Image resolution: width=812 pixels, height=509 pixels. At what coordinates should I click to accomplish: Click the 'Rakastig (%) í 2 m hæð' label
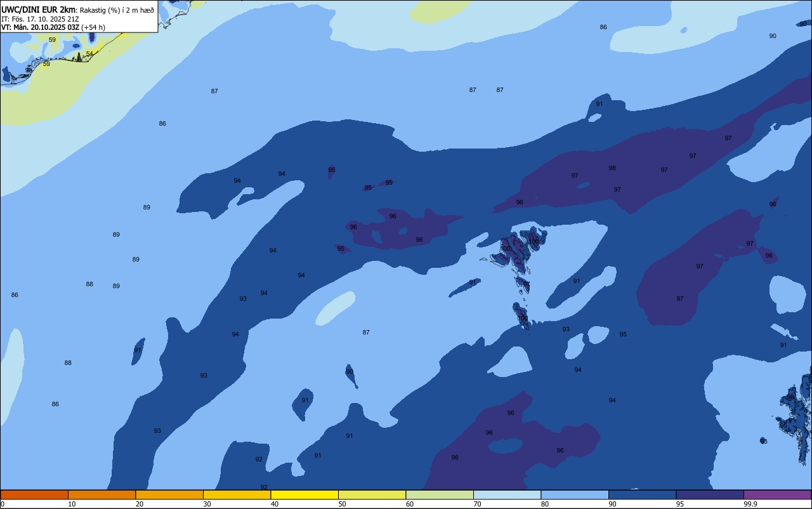(117, 10)
